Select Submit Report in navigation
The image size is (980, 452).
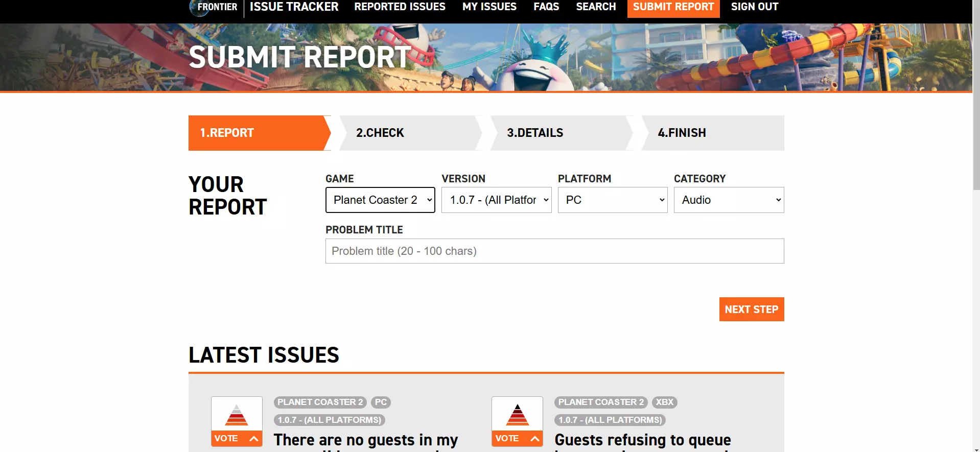pos(673,7)
